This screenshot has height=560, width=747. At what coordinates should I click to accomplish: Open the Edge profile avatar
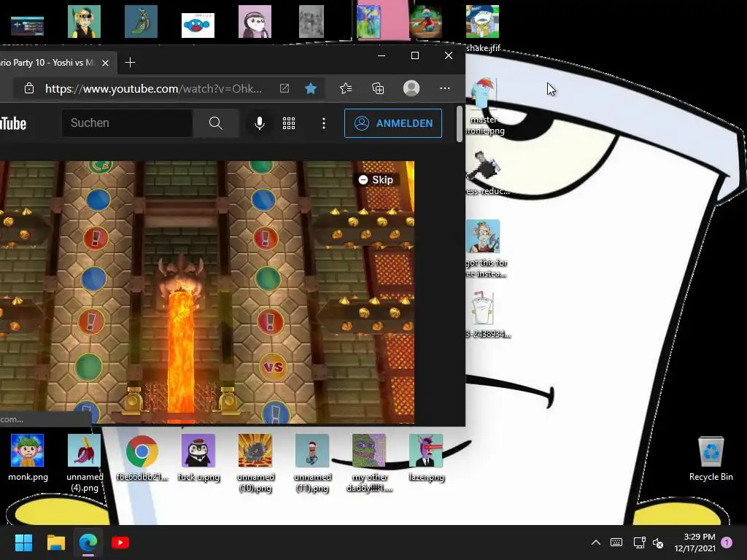click(411, 88)
